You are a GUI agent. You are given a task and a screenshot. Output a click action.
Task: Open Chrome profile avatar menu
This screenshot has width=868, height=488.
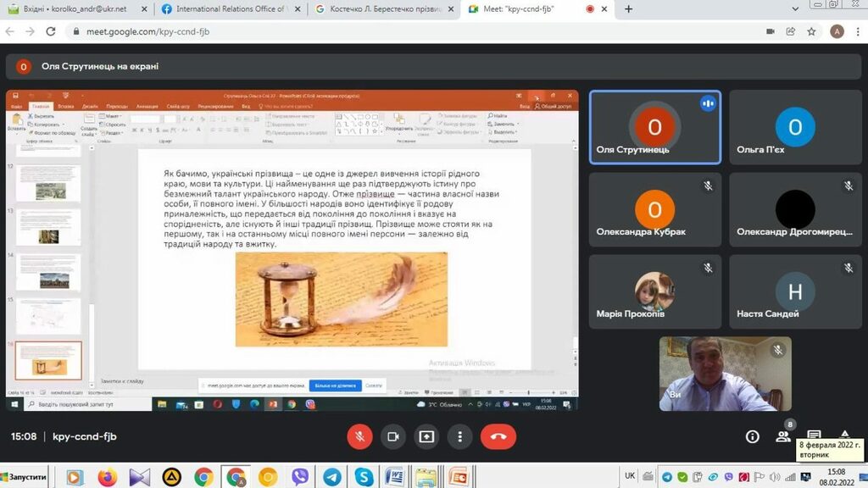tap(837, 31)
